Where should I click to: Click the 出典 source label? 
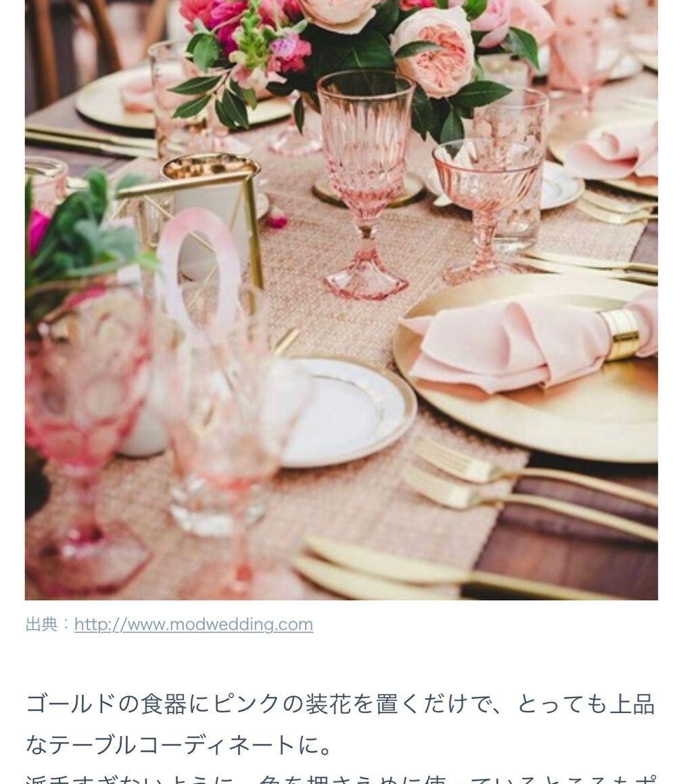[x=41, y=624]
